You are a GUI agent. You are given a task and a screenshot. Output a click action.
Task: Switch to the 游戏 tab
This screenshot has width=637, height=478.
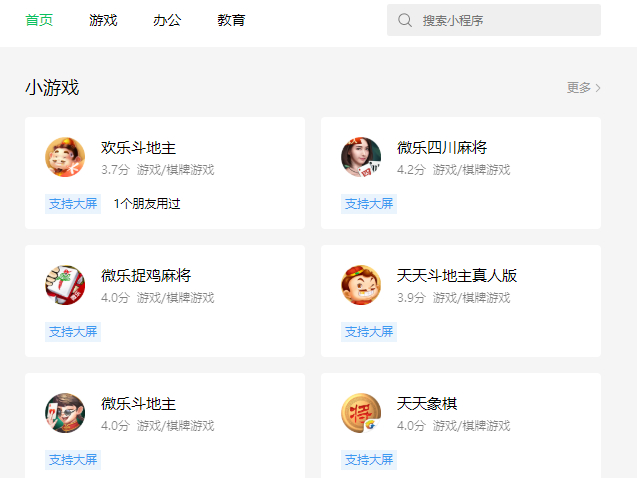pos(103,20)
